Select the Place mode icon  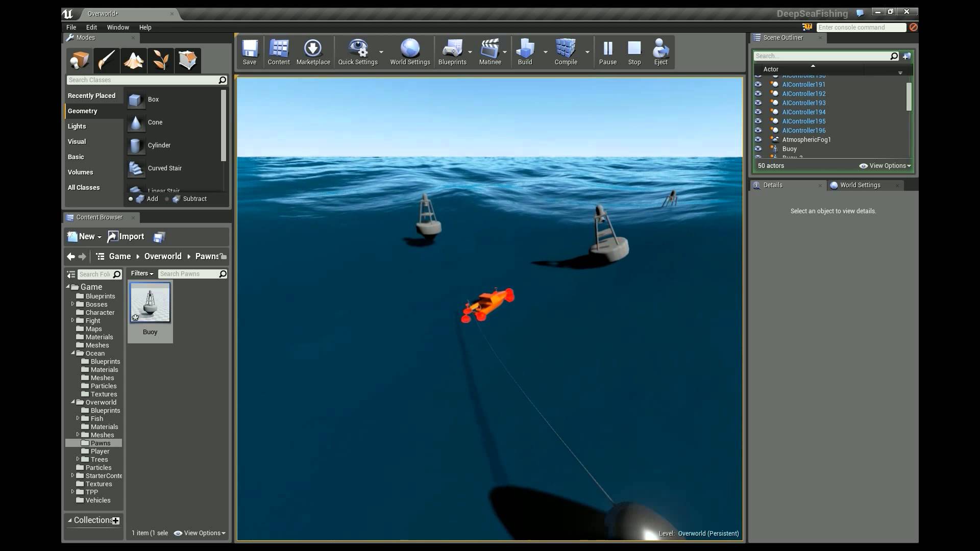[79, 60]
